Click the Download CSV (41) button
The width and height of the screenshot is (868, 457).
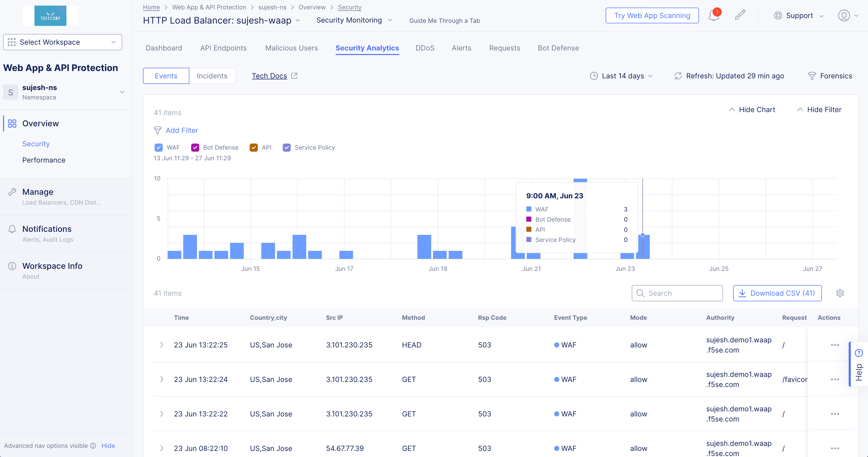tap(777, 293)
